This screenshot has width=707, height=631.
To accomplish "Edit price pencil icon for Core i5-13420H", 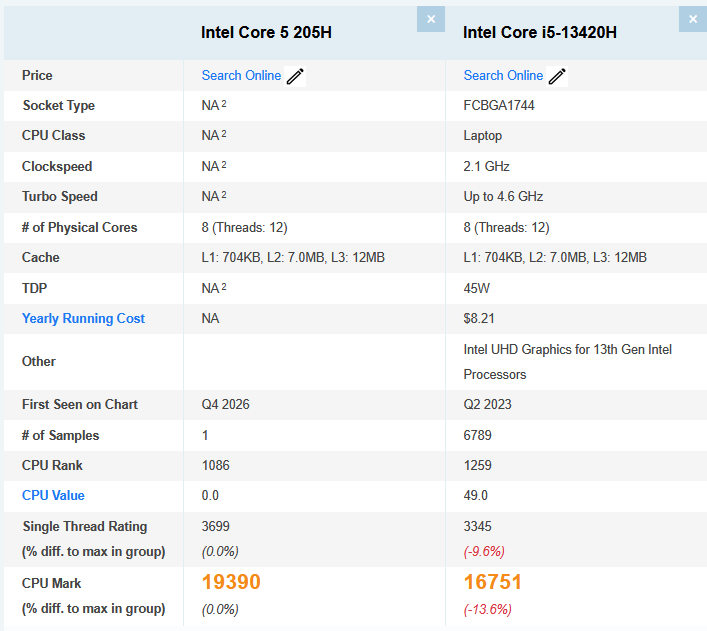I will [557, 76].
